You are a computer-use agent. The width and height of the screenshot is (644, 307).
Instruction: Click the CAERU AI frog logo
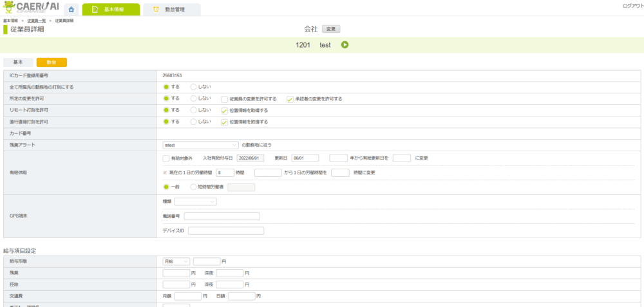tap(30, 8)
